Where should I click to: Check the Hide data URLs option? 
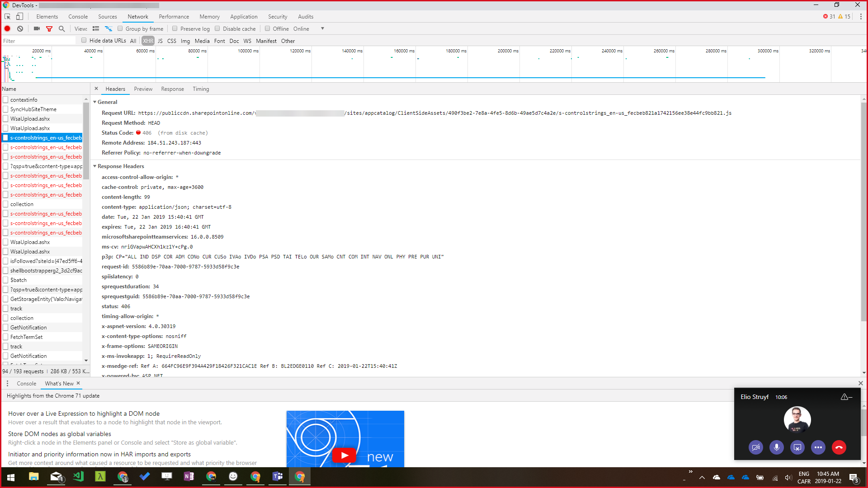click(84, 40)
